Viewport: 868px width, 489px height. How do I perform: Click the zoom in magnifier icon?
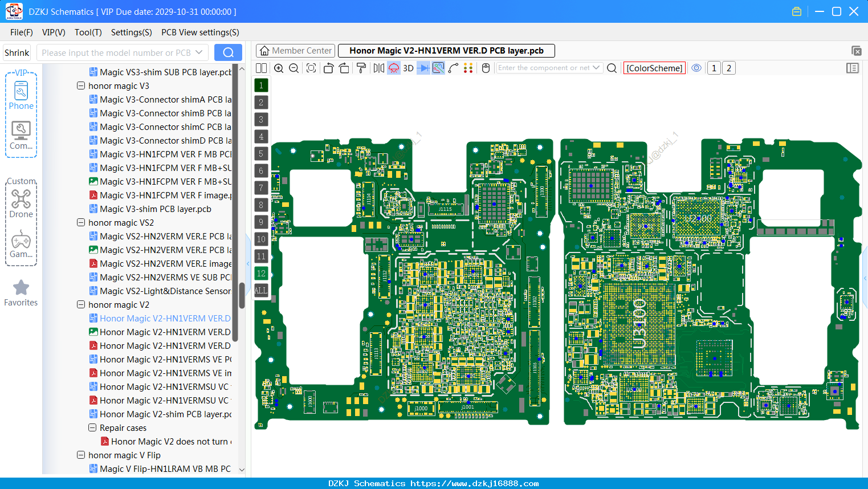tap(279, 68)
